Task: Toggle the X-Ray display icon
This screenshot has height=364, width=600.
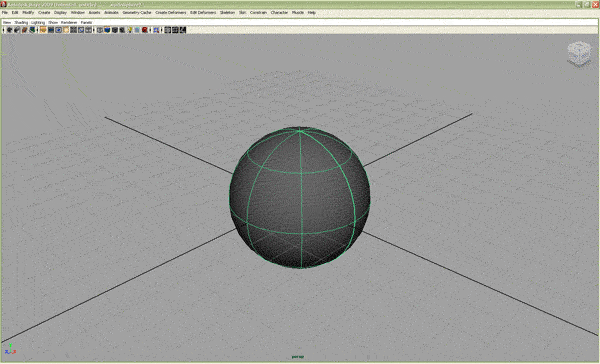Action: [167, 30]
